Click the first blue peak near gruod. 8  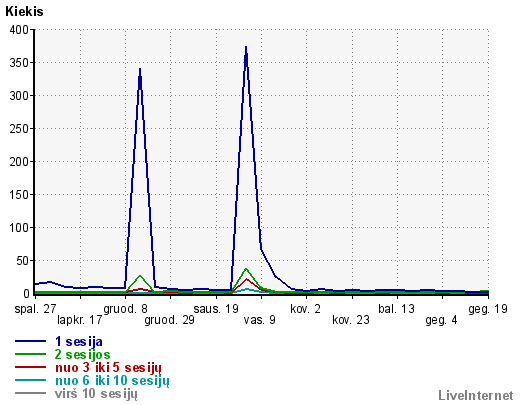[140, 69]
